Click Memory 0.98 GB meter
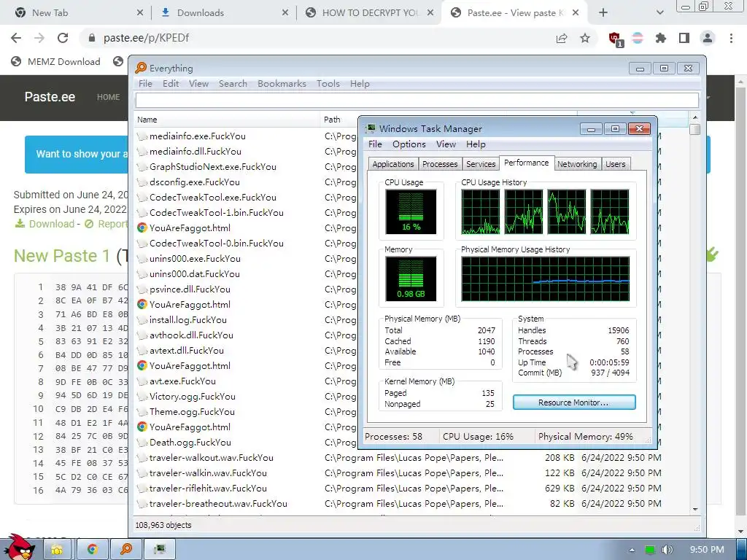The height and width of the screenshot is (560, 747). pyautogui.click(x=411, y=279)
